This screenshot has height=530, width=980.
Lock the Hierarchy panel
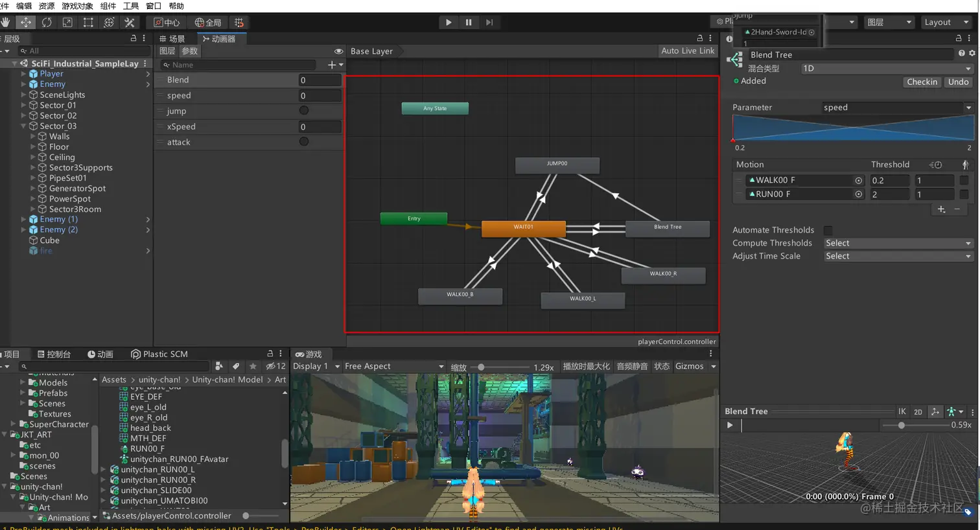pos(133,38)
